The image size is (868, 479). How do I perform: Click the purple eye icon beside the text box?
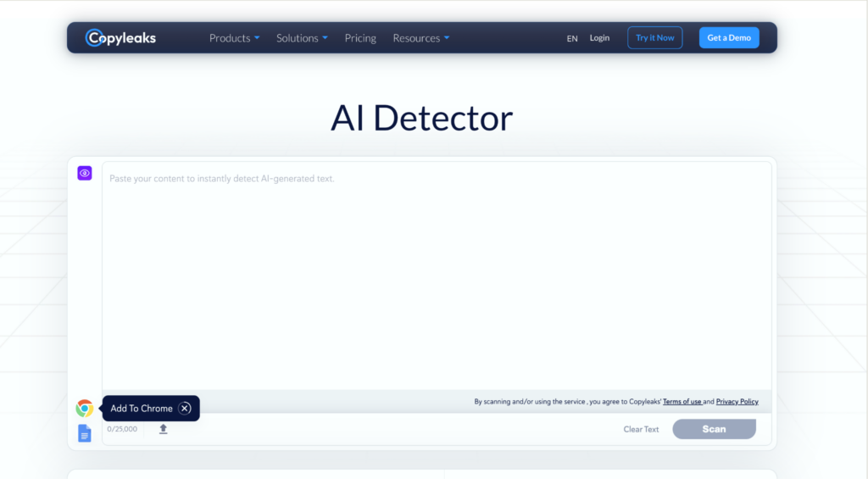(x=85, y=173)
